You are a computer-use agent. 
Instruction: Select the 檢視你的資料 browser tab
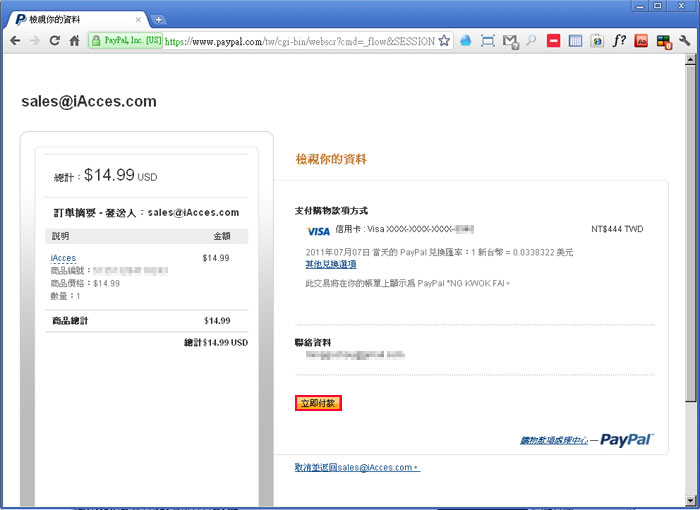tap(76, 20)
